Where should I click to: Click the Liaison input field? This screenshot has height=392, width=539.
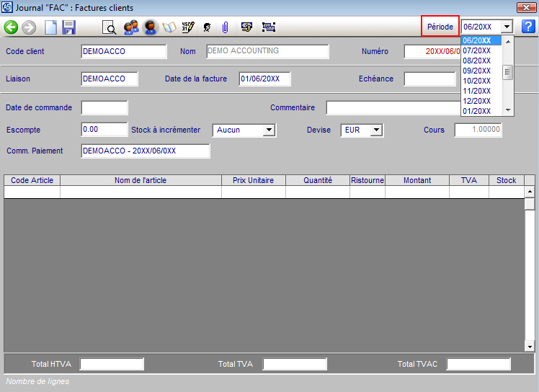[x=110, y=79]
